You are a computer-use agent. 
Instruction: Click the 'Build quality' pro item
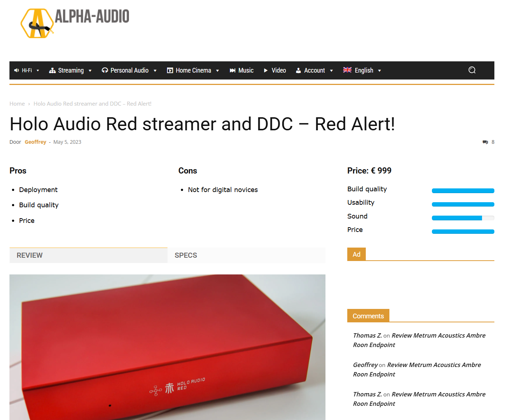coord(39,205)
